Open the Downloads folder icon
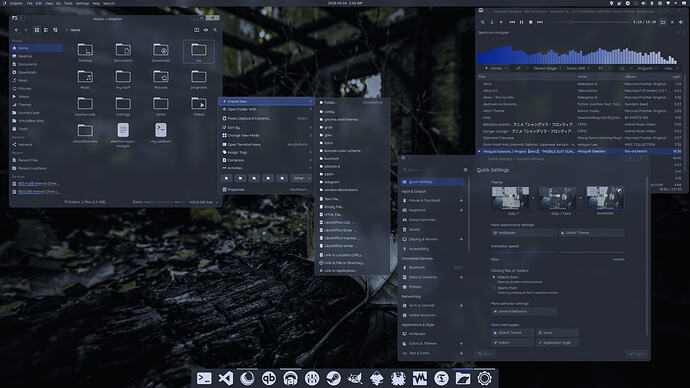The height and width of the screenshot is (388, 690). click(161, 50)
